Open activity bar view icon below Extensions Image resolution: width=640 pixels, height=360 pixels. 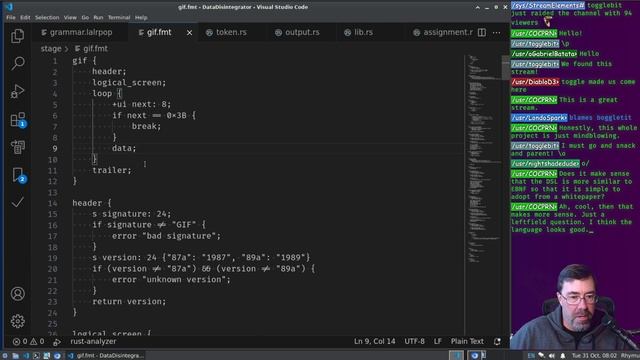coord(18,147)
